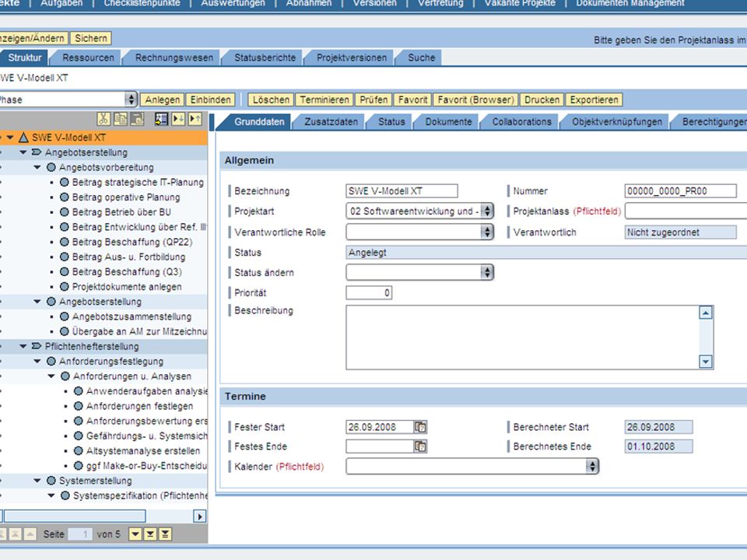The image size is (747, 560).
Task: Click the Einbinden button
Action: [x=211, y=100]
